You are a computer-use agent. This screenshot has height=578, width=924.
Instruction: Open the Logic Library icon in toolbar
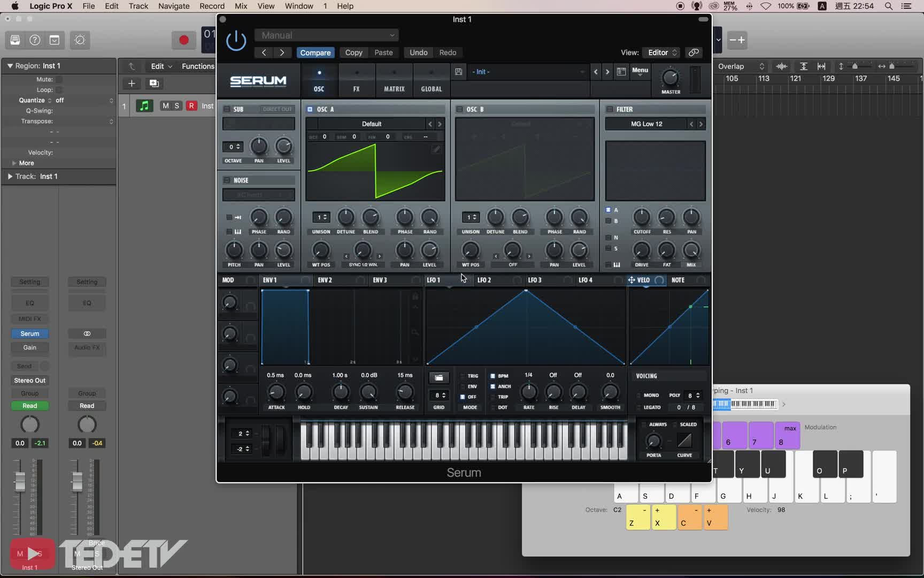coord(15,40)
